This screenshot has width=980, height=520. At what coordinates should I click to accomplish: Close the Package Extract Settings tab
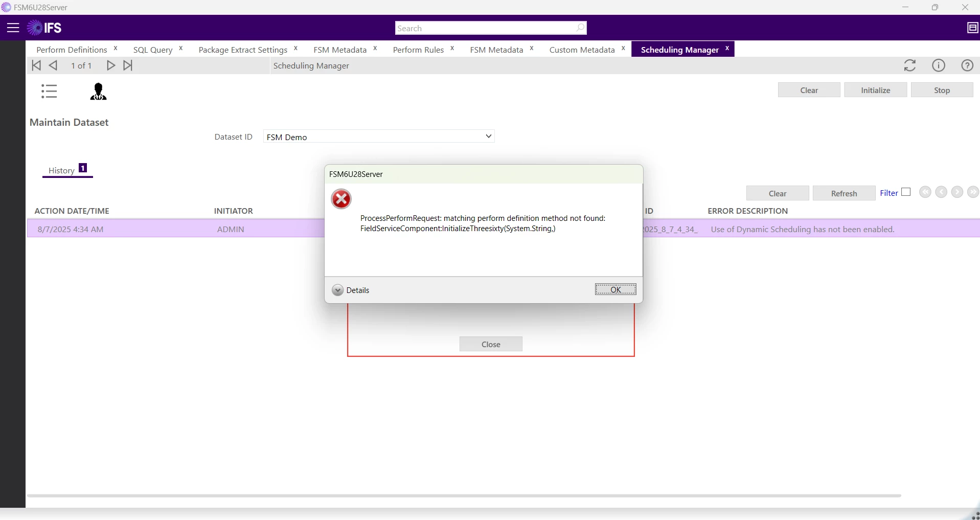tap(295, 49)
